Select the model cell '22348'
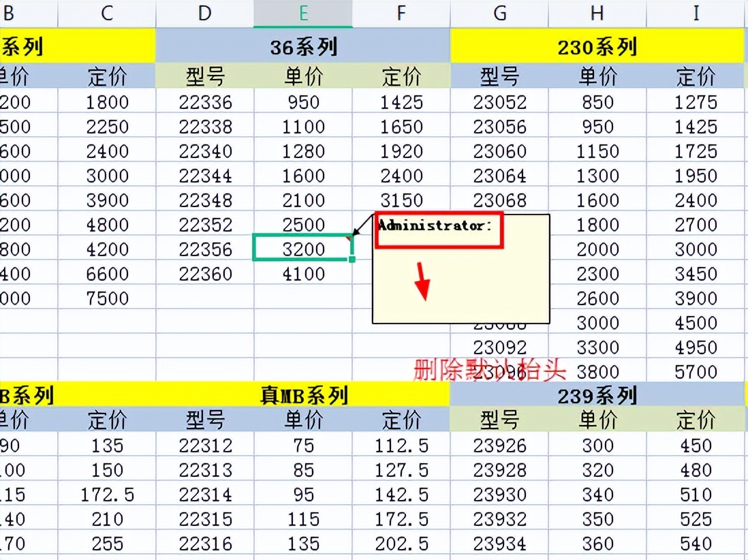The width and height of the screenshot is (748, 560). click(205, 200)
